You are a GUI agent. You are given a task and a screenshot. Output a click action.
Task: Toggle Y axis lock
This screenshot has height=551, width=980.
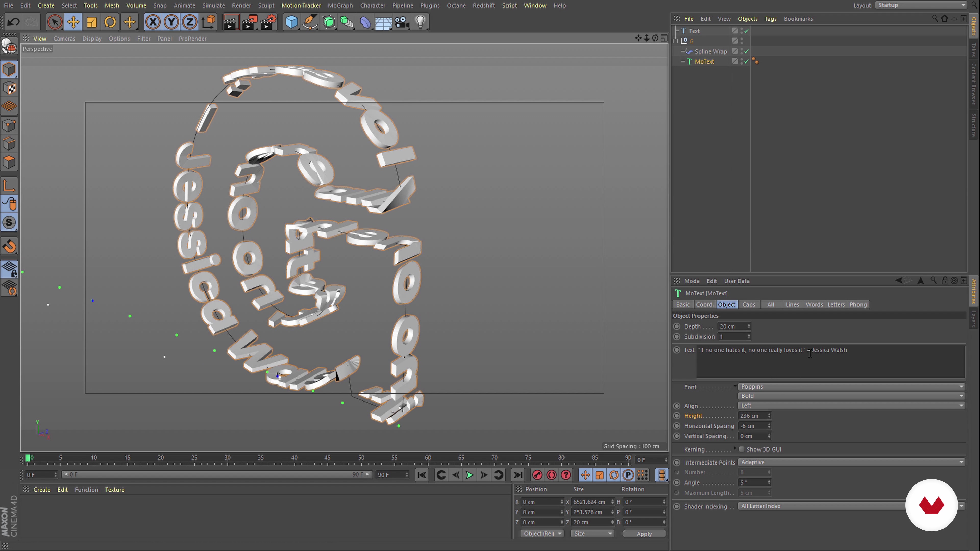coord(171,22)
